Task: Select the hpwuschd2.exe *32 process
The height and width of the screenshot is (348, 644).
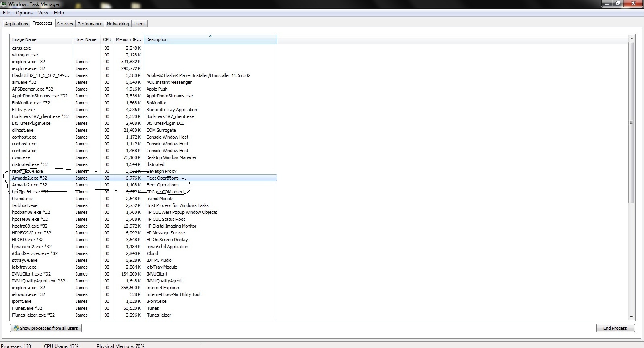Action: pos(143,246)
